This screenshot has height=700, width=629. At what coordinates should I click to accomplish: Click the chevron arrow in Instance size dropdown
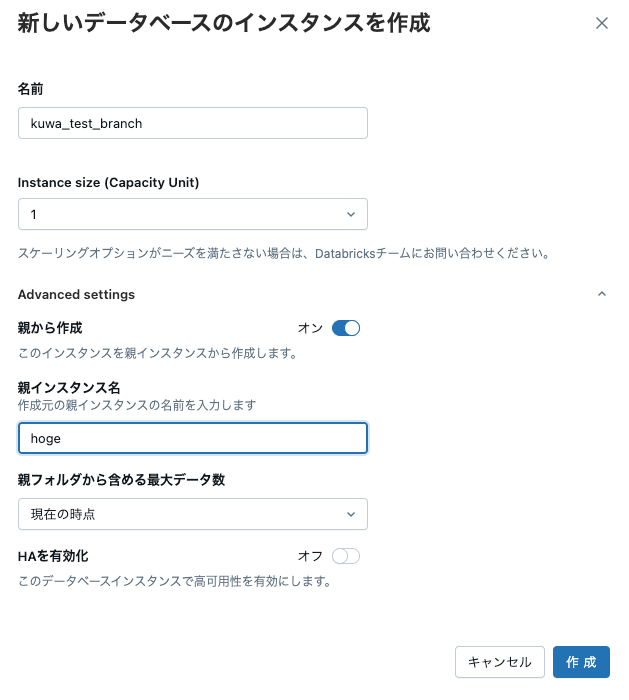351,214
